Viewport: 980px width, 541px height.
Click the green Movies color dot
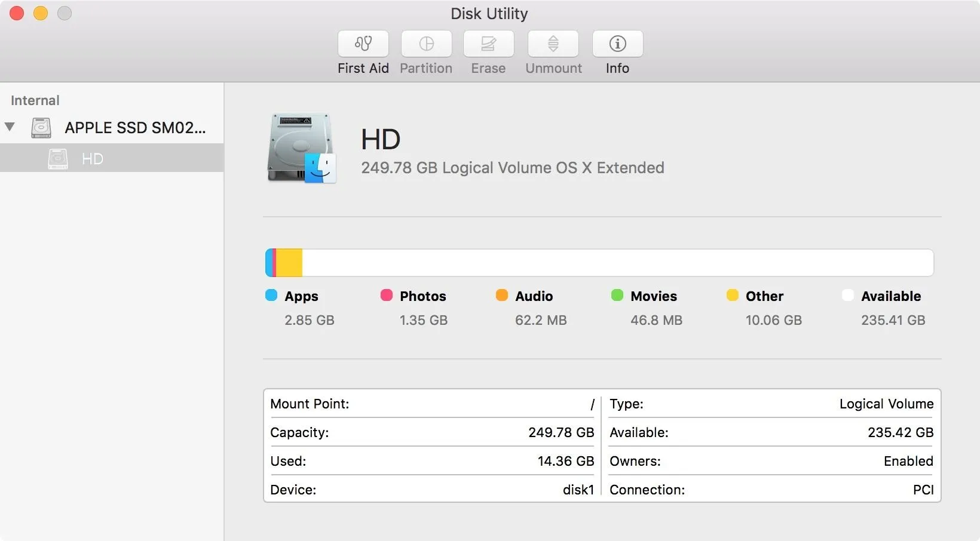pyautogui.click(x=617, y=295)
